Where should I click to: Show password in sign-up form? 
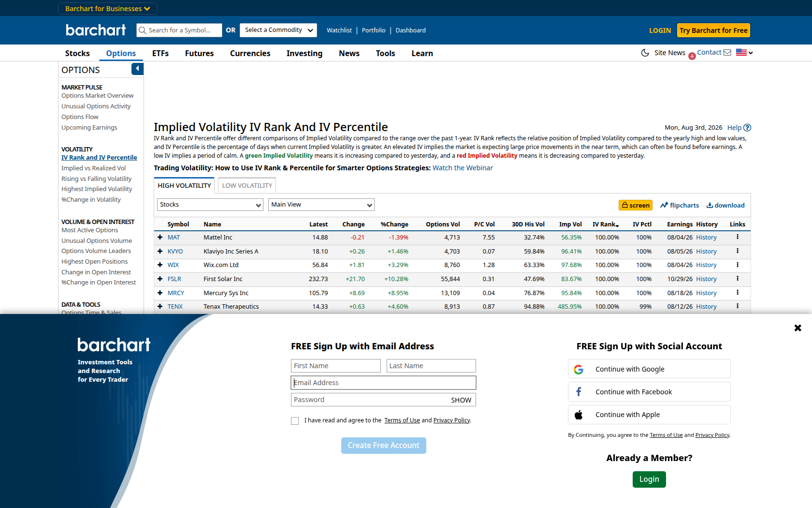[461, 400]
